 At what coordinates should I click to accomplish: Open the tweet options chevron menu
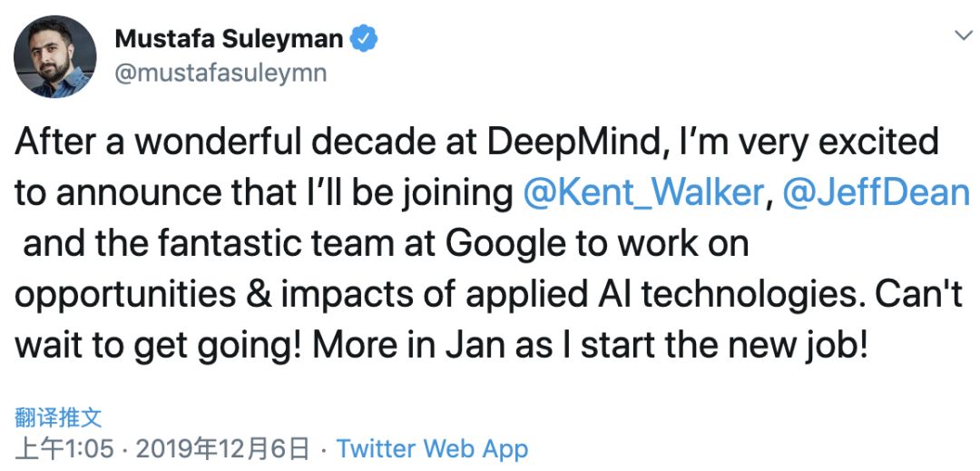click(x=961, y=35)
